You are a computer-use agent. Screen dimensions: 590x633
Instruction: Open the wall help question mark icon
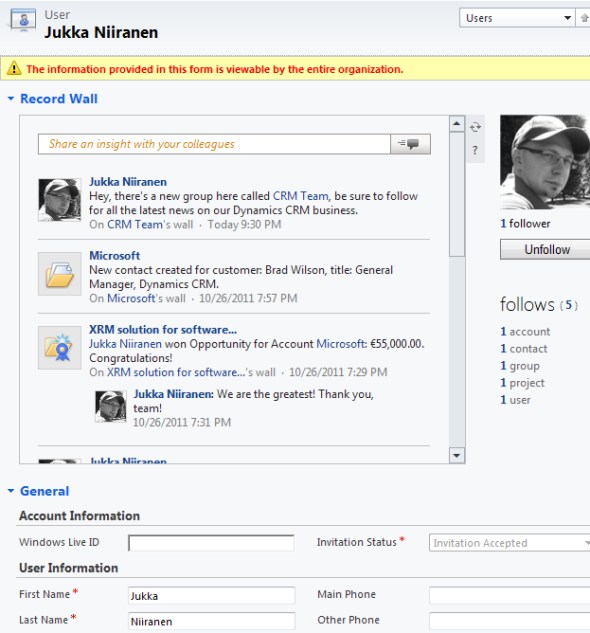pyautogui.click(x=475, y=150)
